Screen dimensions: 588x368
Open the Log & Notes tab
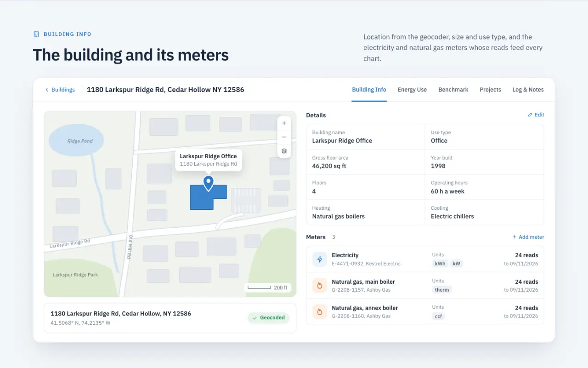(528, 90)
